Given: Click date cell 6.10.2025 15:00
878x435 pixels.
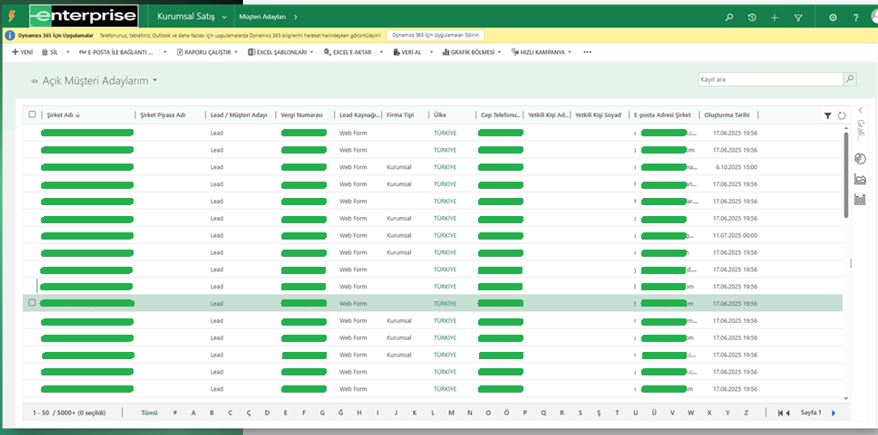Looking at the screenshot, I should coord(736,167).
